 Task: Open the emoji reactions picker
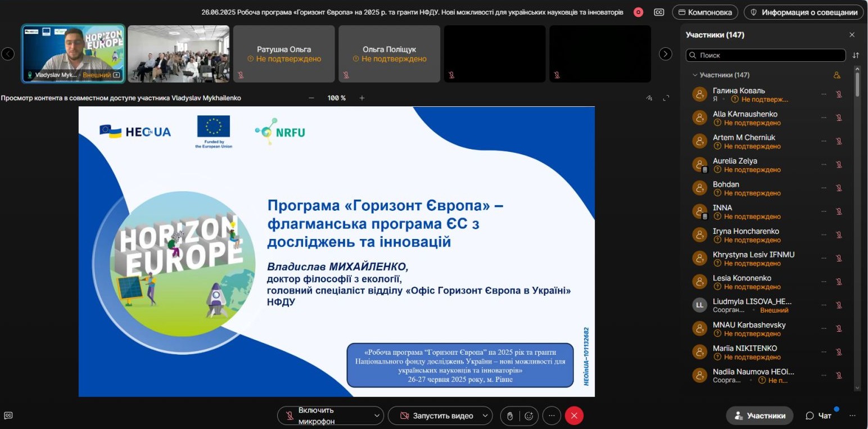529,416
